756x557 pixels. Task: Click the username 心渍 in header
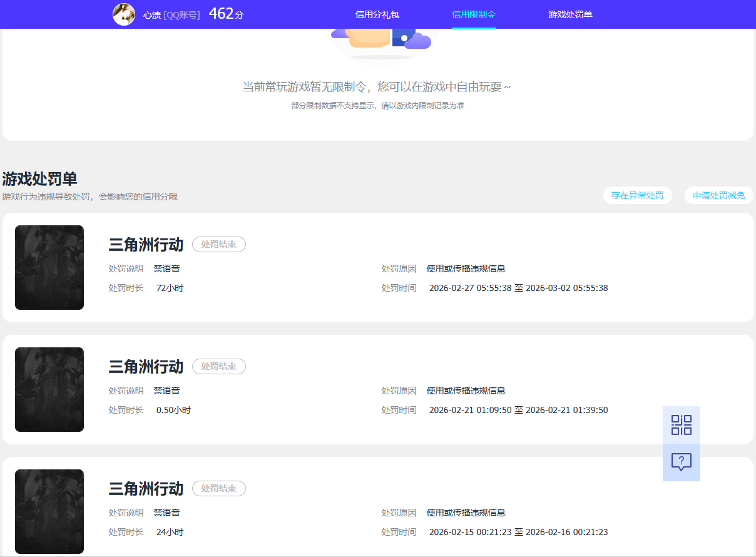pos(152,15)
